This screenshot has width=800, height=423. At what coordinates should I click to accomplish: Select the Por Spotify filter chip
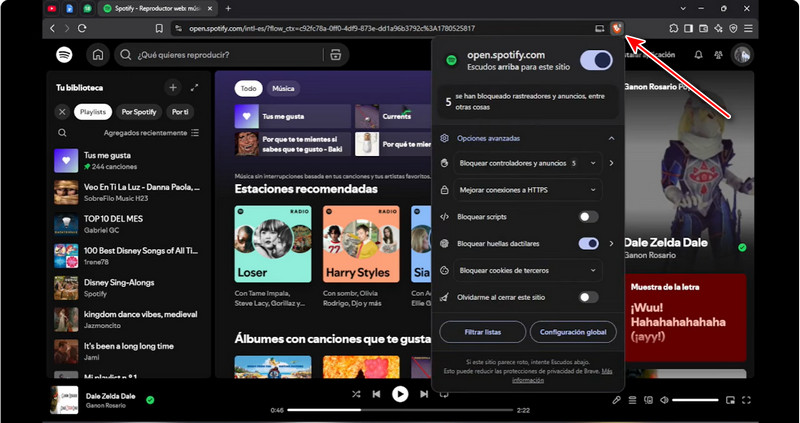pos(139,112)
